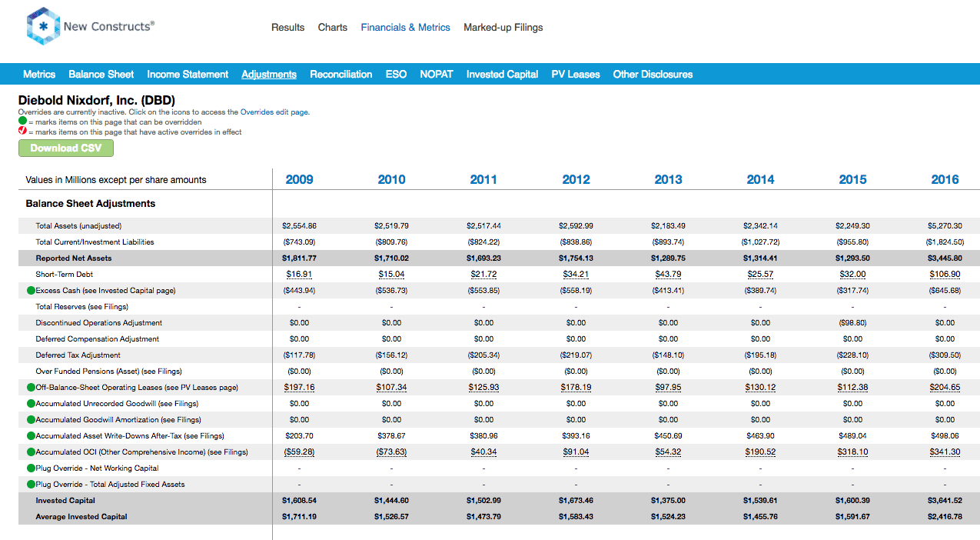Open Marked-up Filings section
Image resolution: width=980 pixels, height=540 pixels.
click(x=503, y=28)
